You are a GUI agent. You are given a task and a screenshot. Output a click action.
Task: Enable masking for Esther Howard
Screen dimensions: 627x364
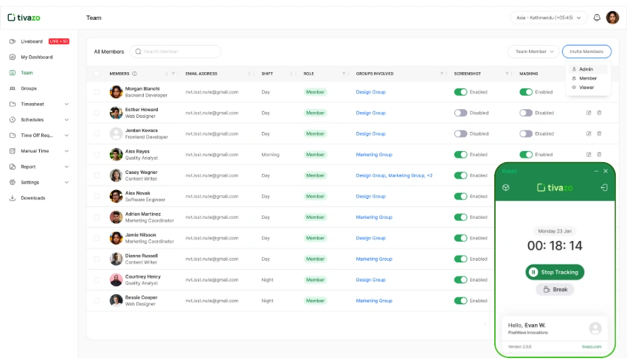(x=526, y=113)
